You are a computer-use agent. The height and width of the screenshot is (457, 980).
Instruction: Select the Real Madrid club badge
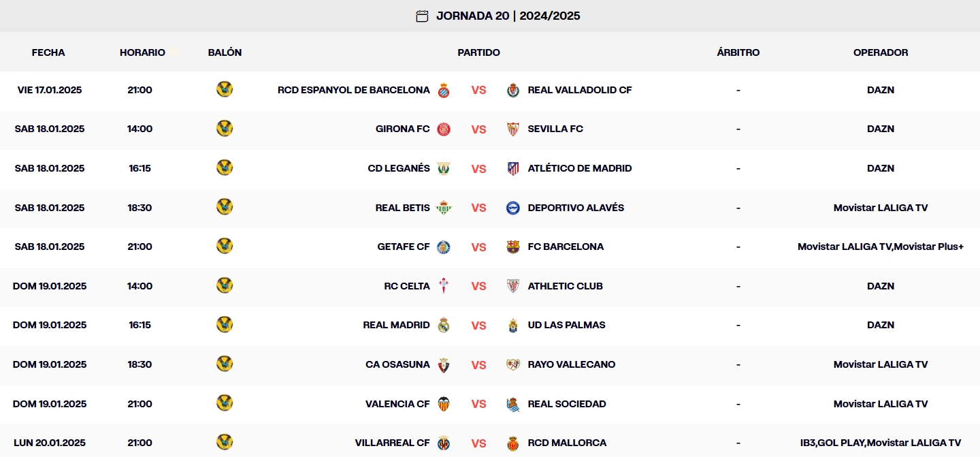click(444, 325)
